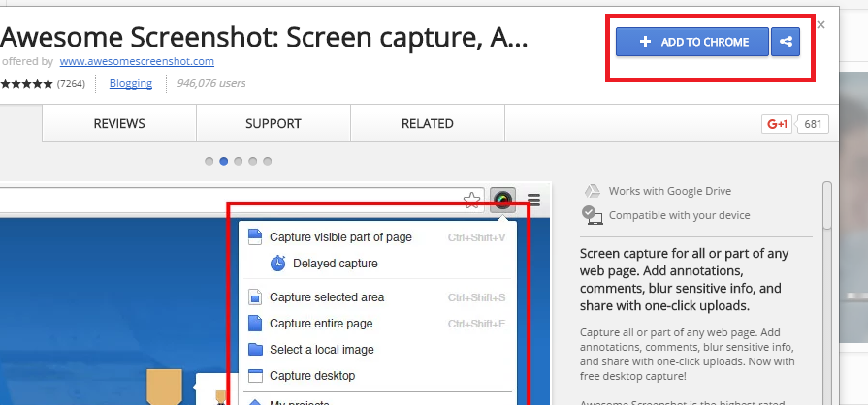The image size is (868, 405).
Task: Select the fifth carousel dot
Action: [x=268, y=162]
